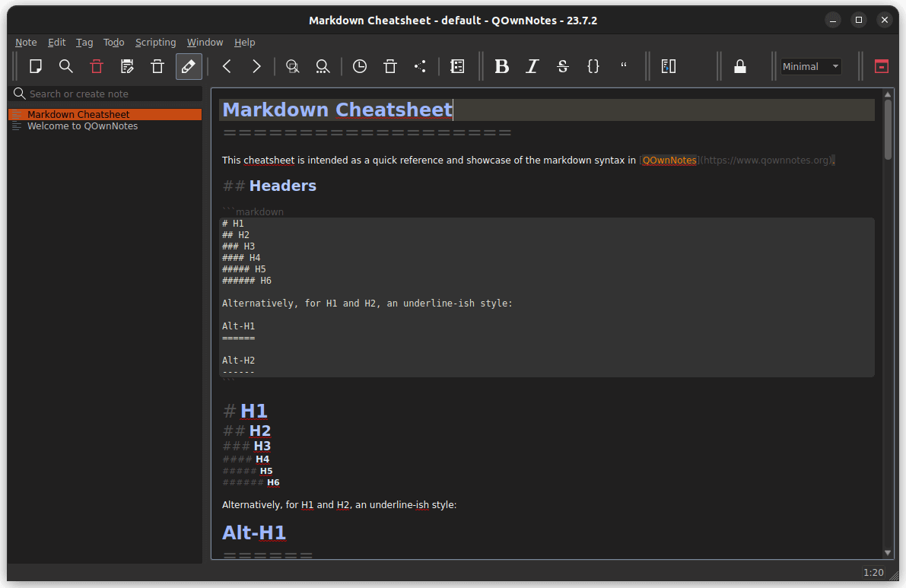Open the Scripting menu
This screenshot has height=588, width=906.
[x=155, y=42]
